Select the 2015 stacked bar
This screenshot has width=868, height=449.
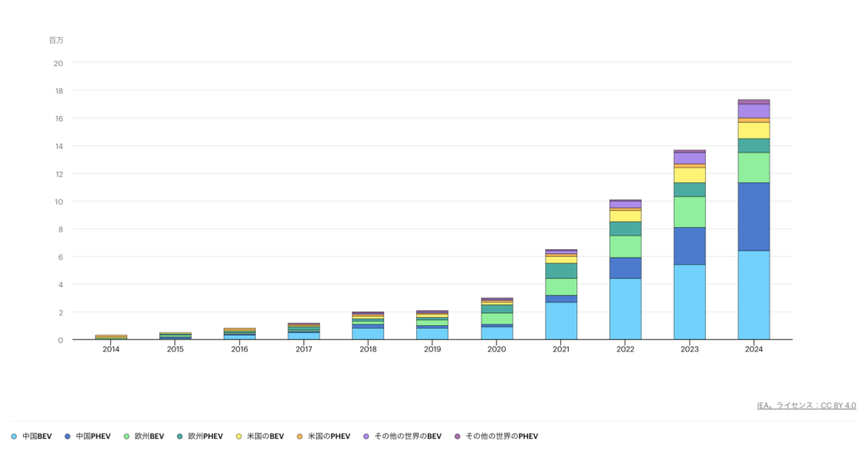coord(175,335)
